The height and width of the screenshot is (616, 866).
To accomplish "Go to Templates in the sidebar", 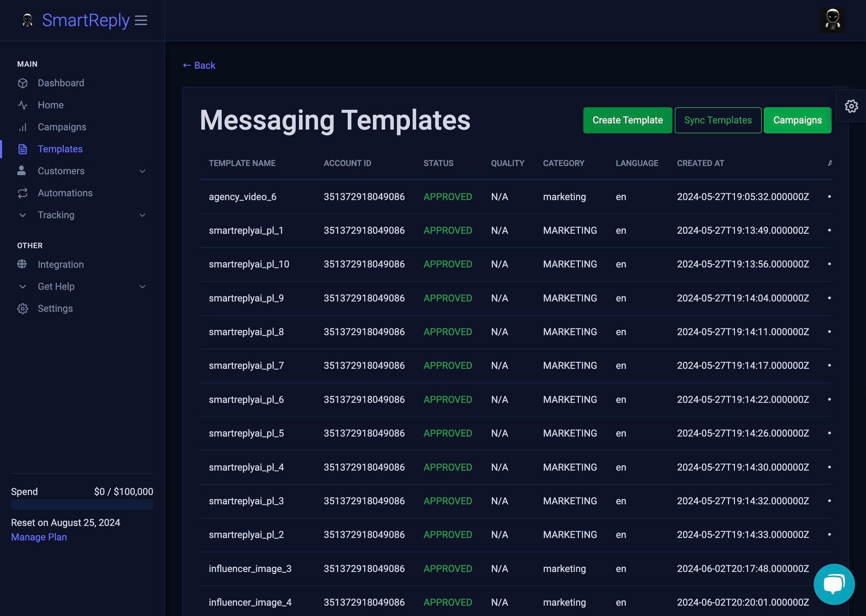I will point(60,149).
